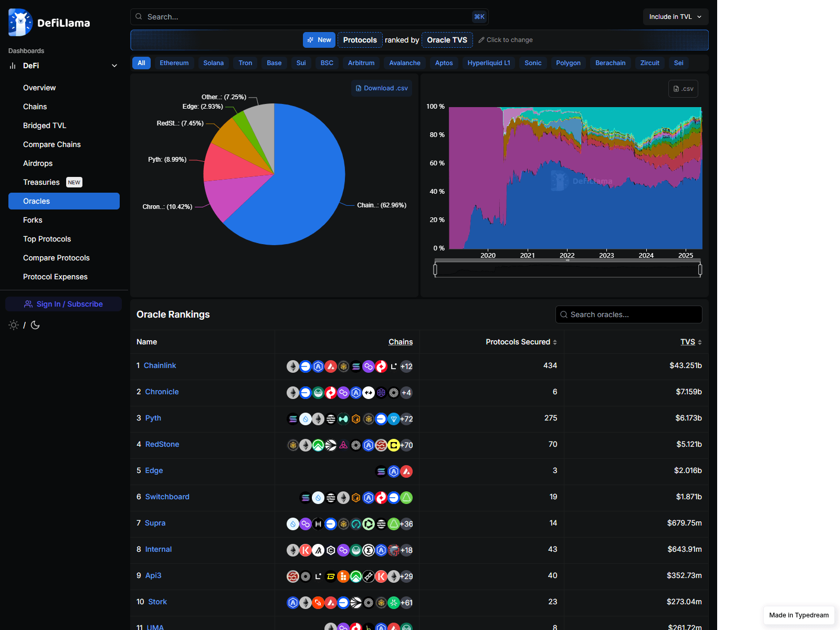
Task: Filter oracles by Base chain
Action: [274, 63]
